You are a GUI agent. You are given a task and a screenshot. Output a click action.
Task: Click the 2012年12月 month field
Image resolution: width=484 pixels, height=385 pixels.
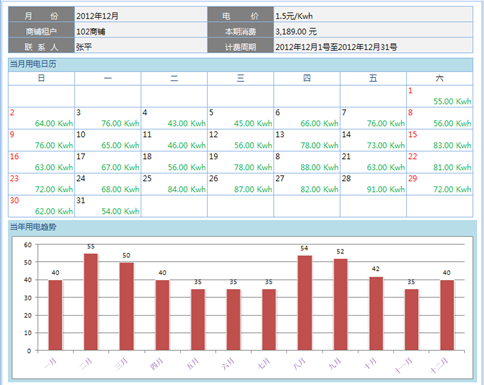click(141, 16)
